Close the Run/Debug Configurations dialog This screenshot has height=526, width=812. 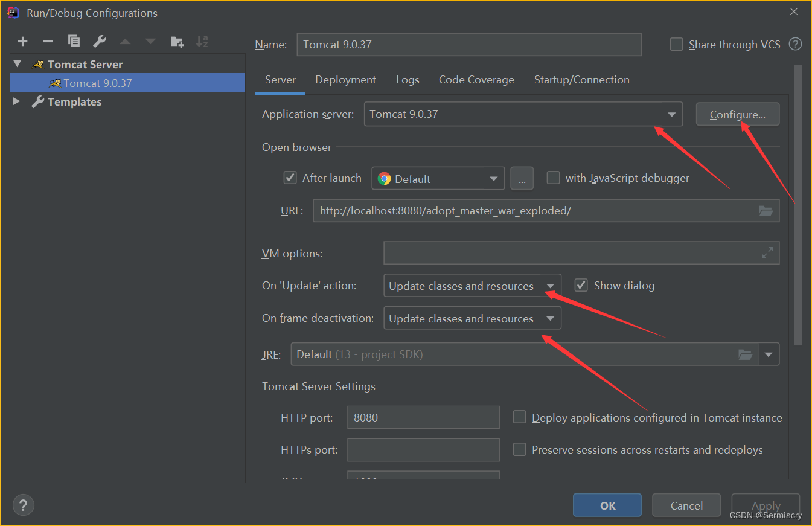[793, 11]
